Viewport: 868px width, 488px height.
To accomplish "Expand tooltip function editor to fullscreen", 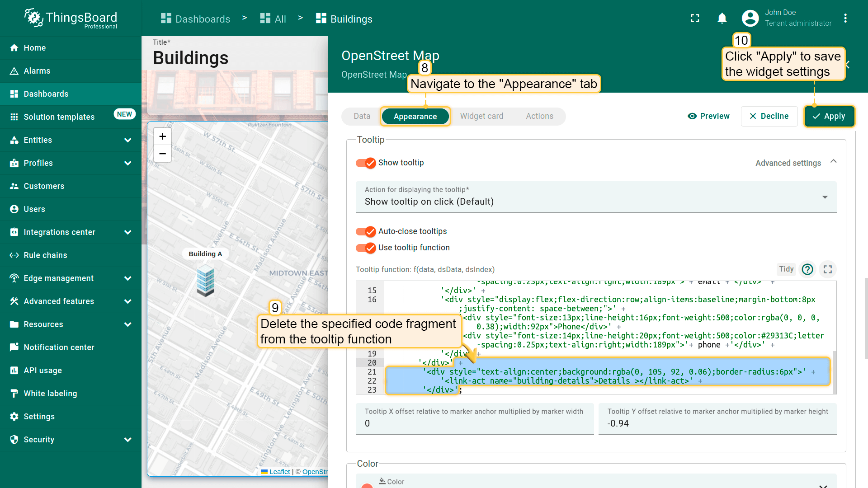I will pos(827,269).
